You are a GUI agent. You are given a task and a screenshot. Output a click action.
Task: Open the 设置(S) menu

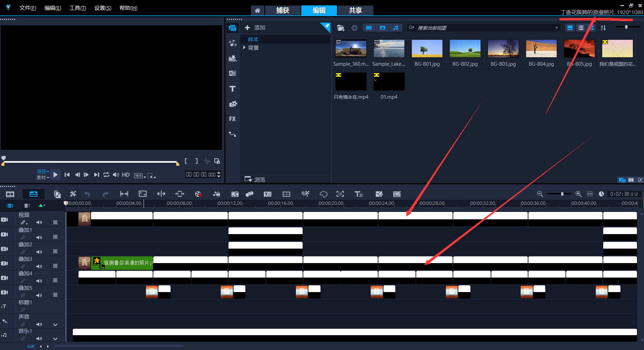(x=103, y=8)
